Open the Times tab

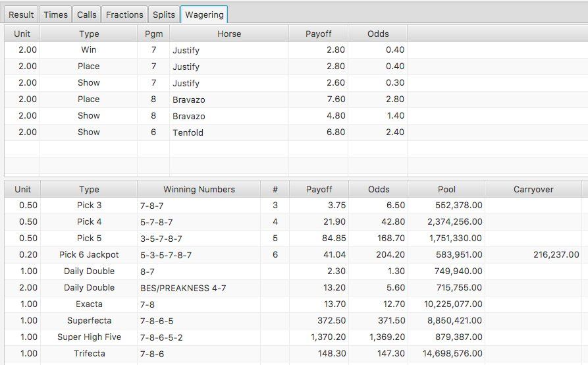(55, 14)
